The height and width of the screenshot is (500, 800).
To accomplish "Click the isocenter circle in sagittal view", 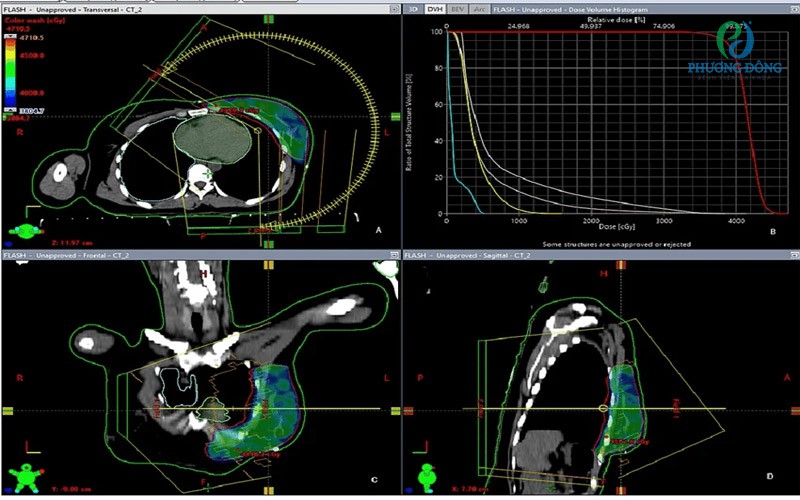I will (x=603, y=409).
